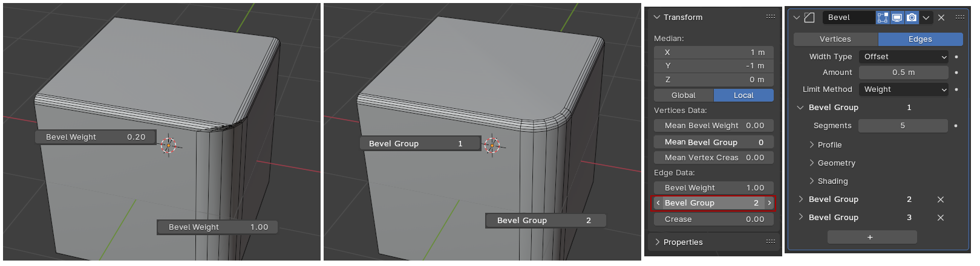Image resolution: width=980 pixels, height=266 pixels.
Task: Animate Limit Method property dot
Action: click(956, 89)
